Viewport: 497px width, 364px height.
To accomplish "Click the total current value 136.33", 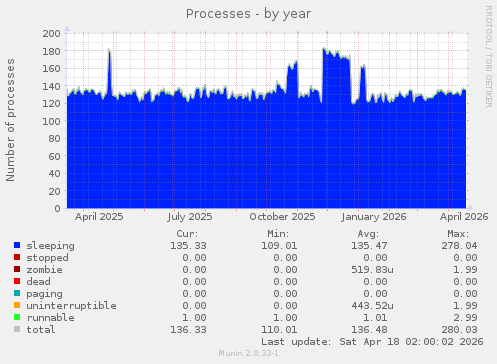I will [x=188, y=330].
